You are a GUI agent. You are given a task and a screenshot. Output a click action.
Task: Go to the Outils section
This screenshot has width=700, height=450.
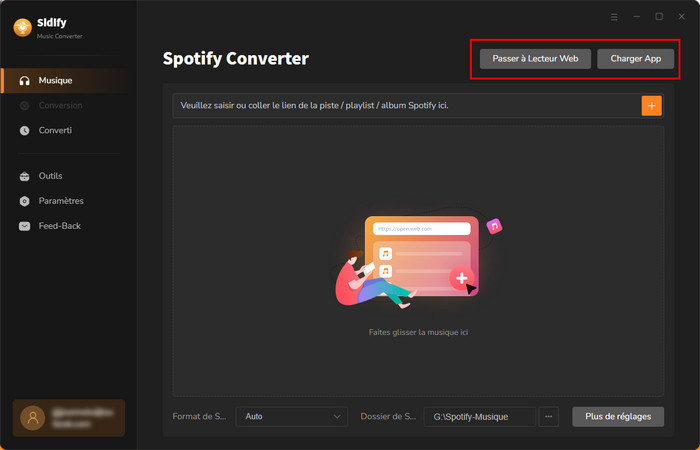click(x=50, y=176)
